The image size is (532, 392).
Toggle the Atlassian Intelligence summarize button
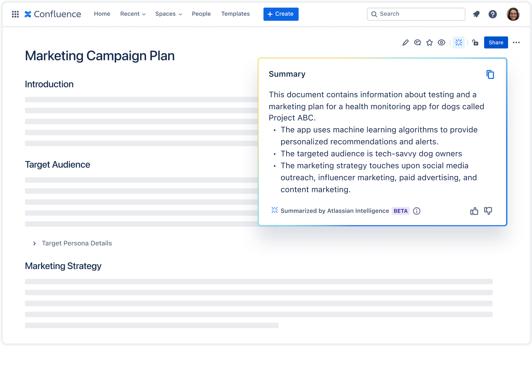click(458, 43)
